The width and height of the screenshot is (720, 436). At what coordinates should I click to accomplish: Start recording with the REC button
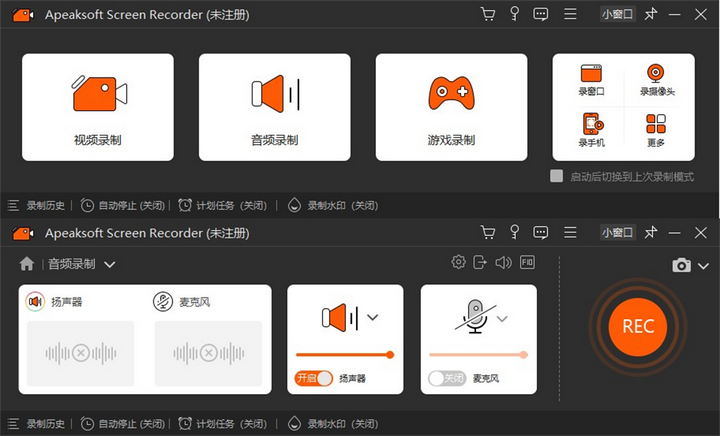click(x=638, y=326)
